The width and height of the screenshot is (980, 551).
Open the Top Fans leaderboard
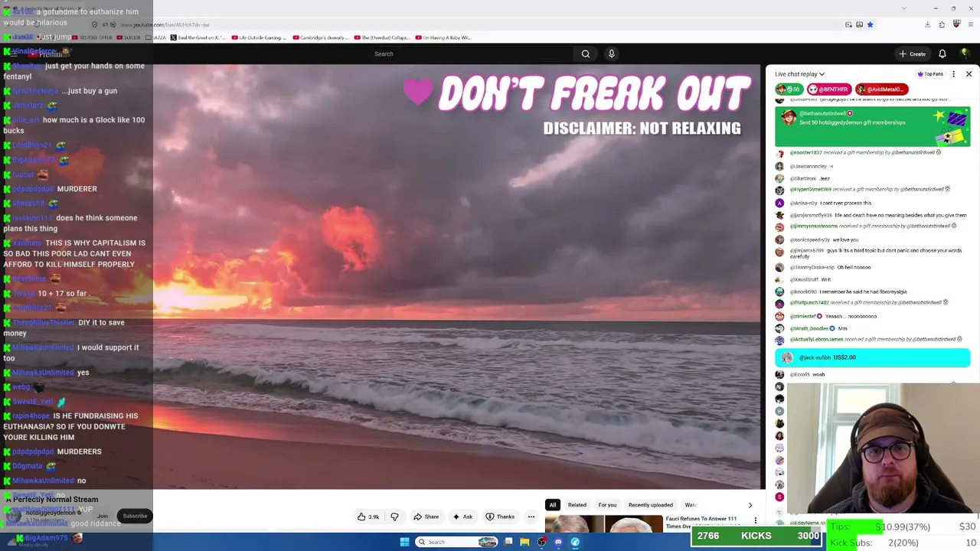click(930, 74)
